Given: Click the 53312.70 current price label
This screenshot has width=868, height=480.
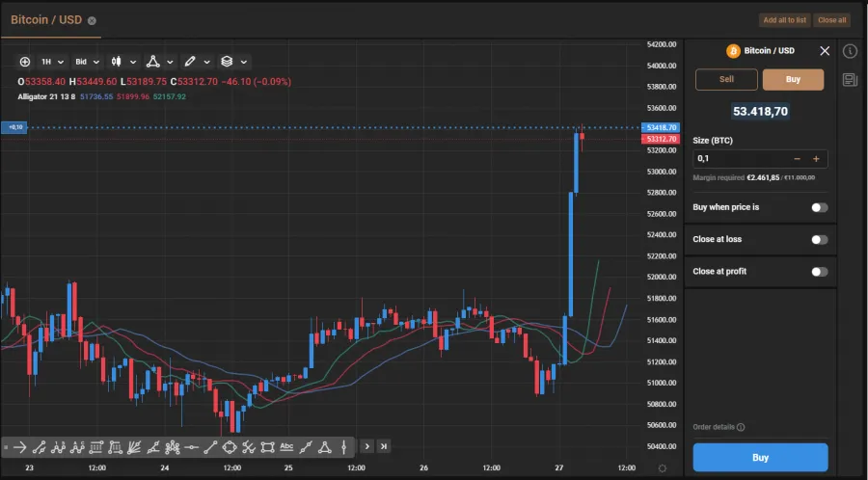Looking at the screenshot, I should point(660,139).
